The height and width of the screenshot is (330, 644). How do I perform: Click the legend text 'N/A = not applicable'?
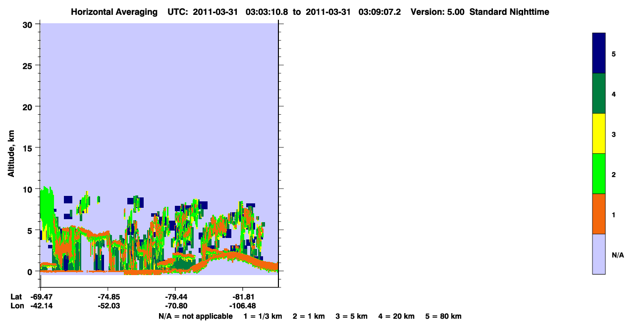[195, 317]
